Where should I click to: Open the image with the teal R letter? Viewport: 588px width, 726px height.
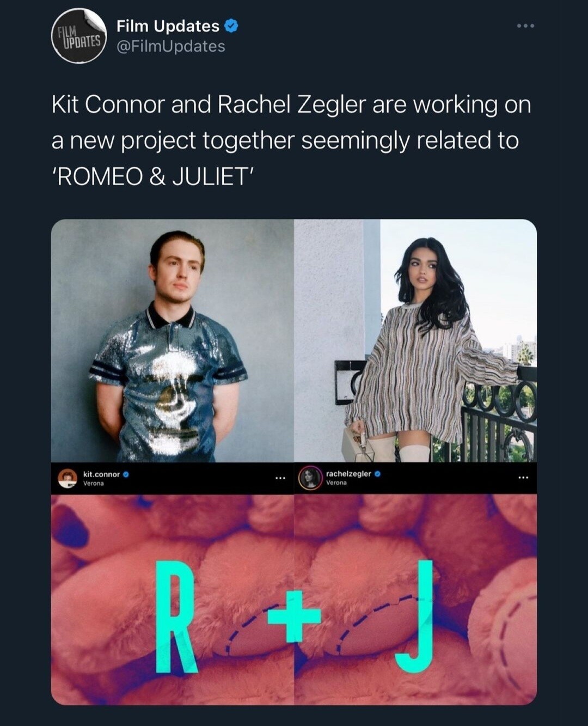click(x=172, y=599)
